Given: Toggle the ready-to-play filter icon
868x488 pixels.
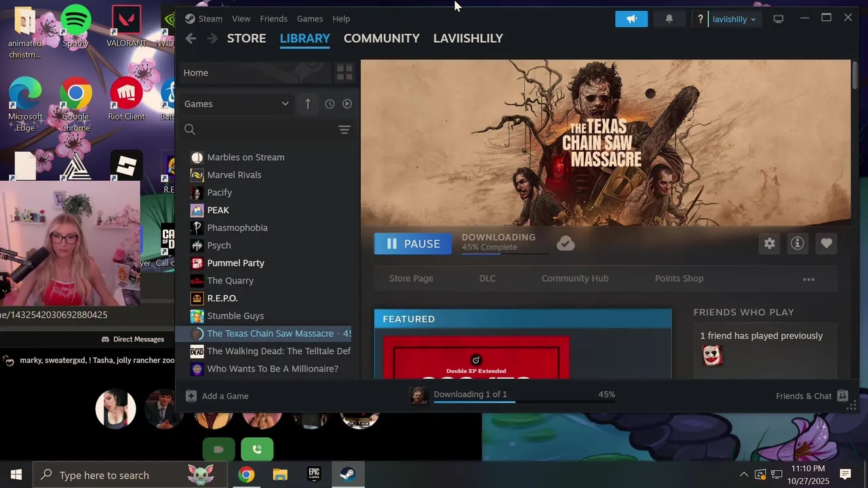Looking at the screenshot, I should (x=347, y=104).
